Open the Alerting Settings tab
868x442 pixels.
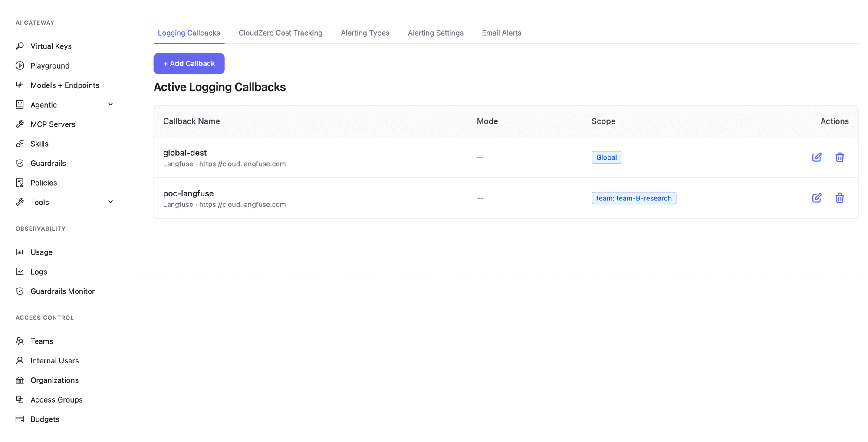[x=435, y=33]
